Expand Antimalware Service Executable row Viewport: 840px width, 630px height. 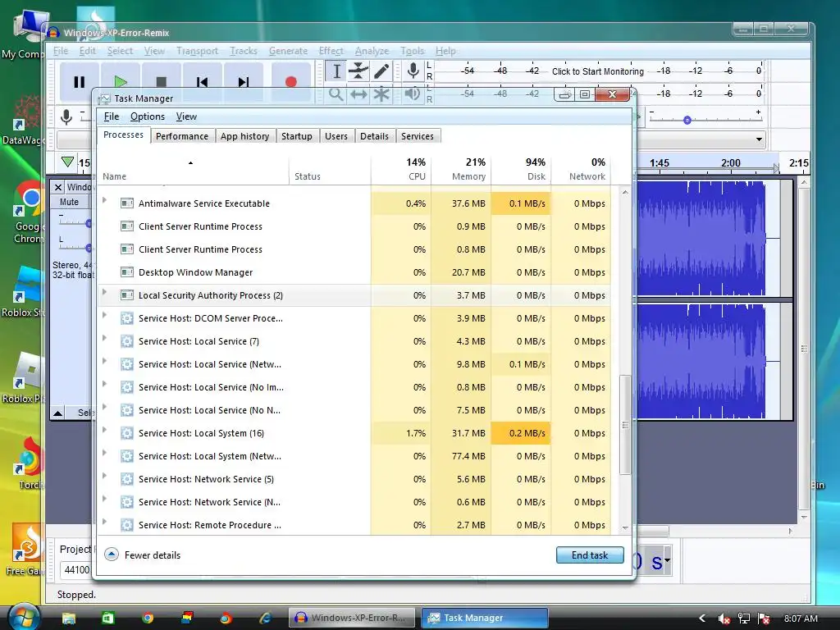click(x=104, y=201)
